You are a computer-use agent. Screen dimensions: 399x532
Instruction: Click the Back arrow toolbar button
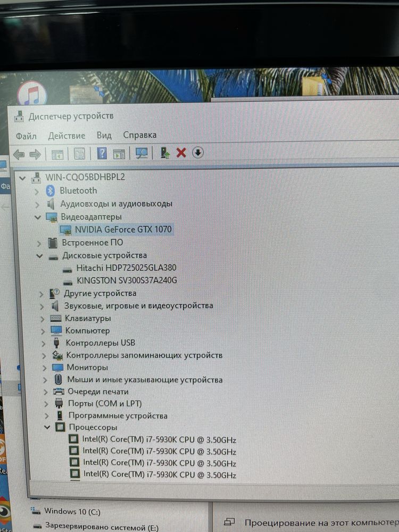click(19, 154)
